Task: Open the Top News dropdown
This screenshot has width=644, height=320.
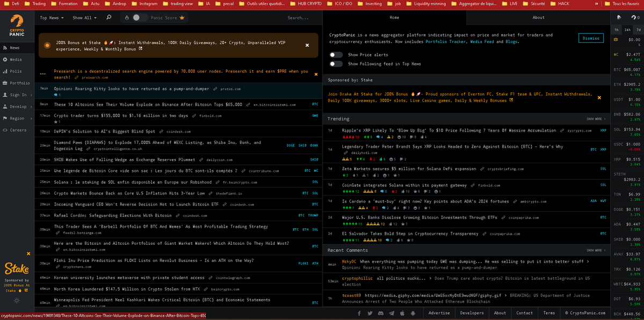Action: 52,18
